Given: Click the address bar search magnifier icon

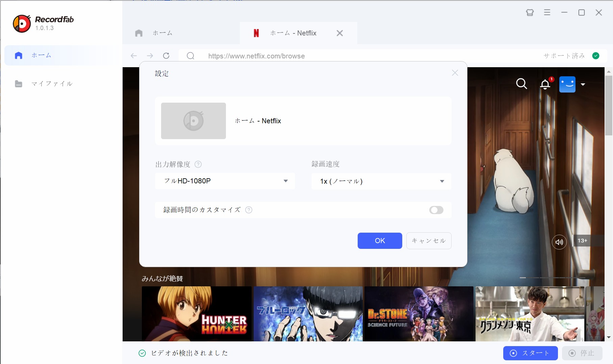Looking at the screenshot, I should click(x=190, y=56).
